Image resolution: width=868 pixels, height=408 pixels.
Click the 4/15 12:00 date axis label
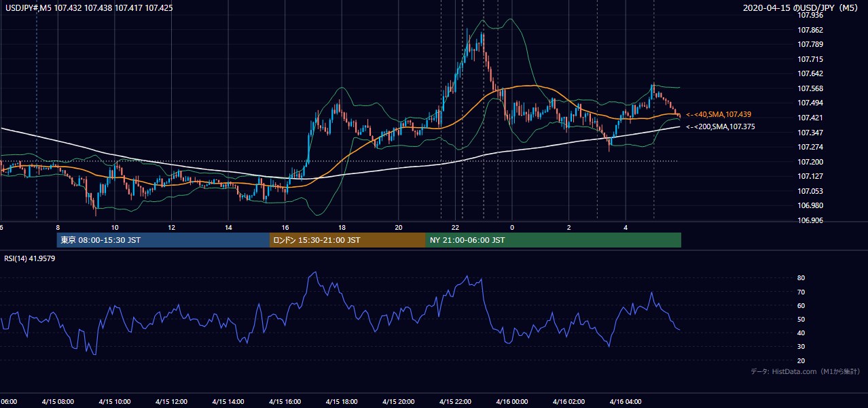[171, 402]
